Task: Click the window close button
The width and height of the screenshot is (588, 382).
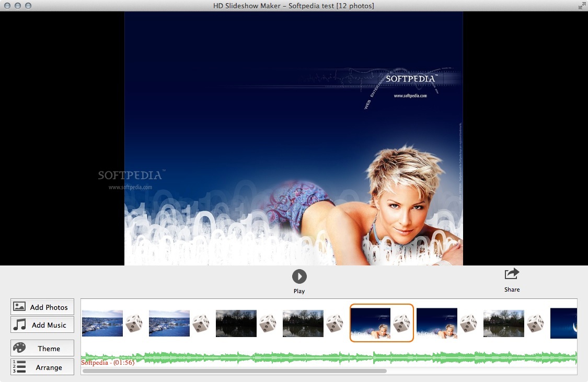Action: tap(7, 6)
